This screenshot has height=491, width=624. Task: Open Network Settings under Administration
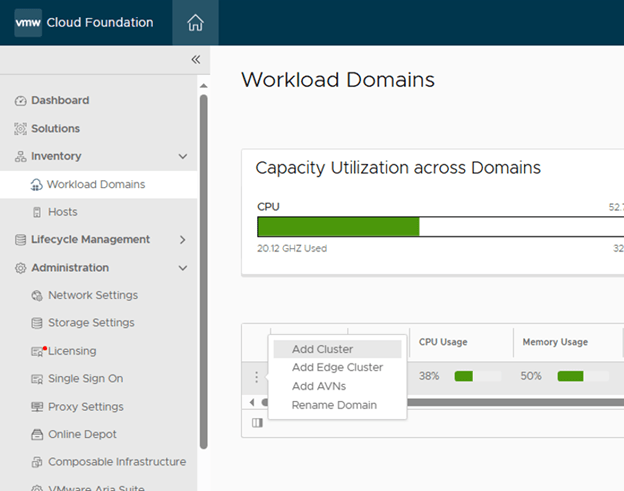tap(92, 295)
